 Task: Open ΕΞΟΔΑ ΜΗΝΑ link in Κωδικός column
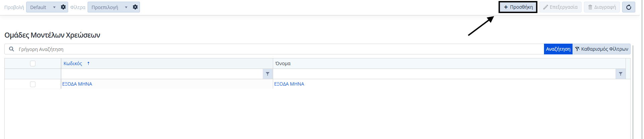77,84
